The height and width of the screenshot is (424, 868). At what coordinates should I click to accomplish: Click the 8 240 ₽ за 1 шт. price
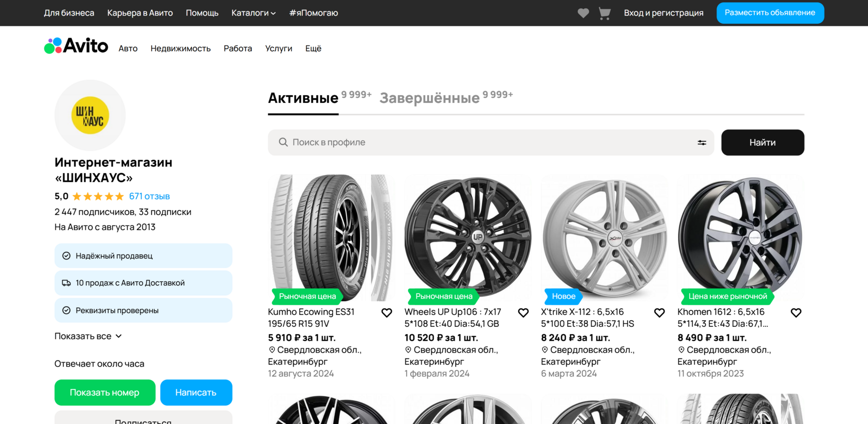[x=576, y=338]
